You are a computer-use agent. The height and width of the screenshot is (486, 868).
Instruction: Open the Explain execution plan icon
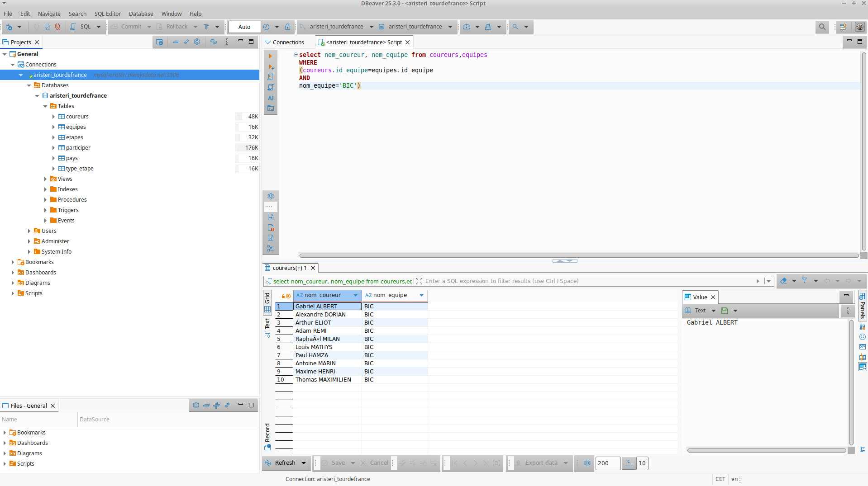pos(271,87)
